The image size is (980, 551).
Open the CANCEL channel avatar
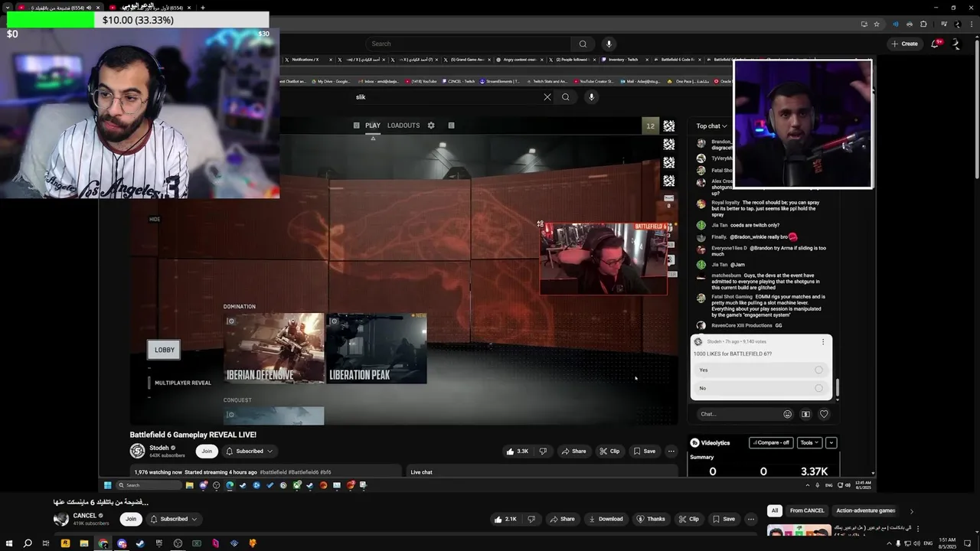[61, 519]
